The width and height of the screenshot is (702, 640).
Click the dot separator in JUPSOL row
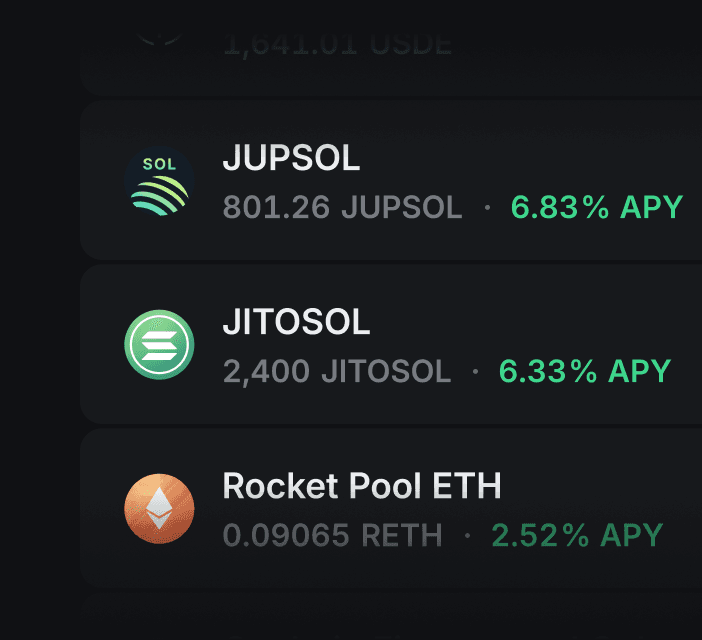(487, 207)
